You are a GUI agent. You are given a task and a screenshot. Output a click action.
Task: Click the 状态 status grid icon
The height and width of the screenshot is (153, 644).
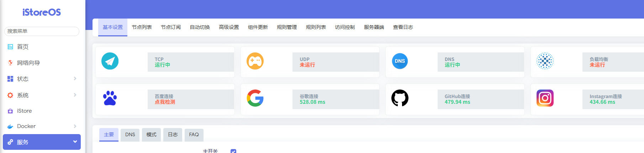point(10,79)
